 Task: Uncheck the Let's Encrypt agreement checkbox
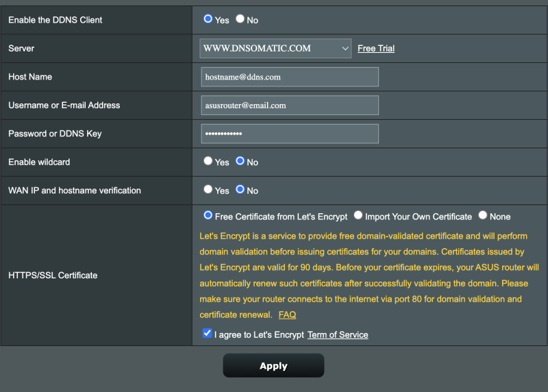point(208,333)
